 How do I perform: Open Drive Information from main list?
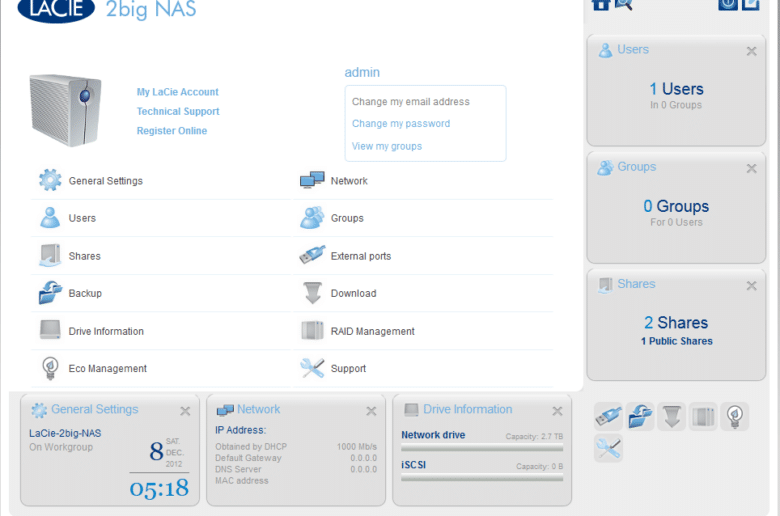click(161, 331)
